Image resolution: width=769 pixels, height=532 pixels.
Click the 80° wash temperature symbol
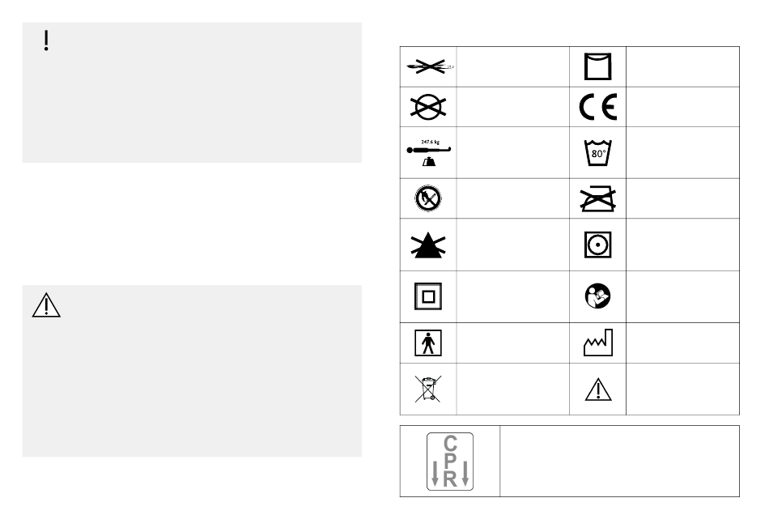click(x=598, y=152)
